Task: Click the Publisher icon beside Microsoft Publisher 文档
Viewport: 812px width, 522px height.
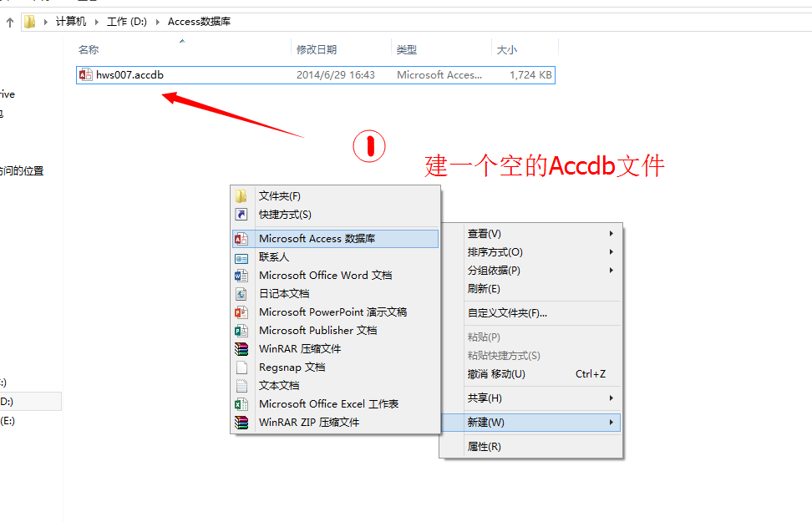Action: (x=241, y=331)
